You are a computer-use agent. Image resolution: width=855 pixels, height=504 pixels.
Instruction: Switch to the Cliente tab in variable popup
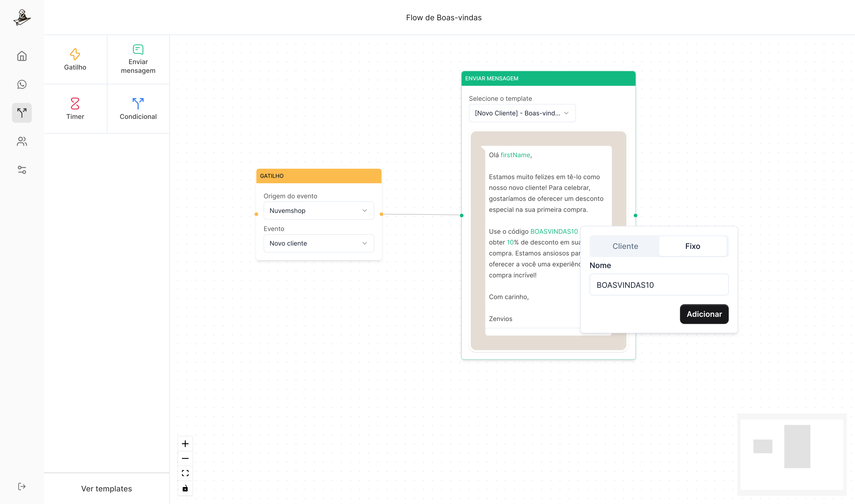click(x=625, y=246)
